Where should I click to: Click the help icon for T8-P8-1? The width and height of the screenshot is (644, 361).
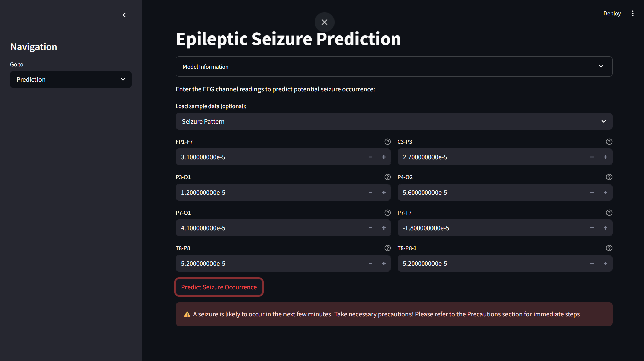pos(609,248)
